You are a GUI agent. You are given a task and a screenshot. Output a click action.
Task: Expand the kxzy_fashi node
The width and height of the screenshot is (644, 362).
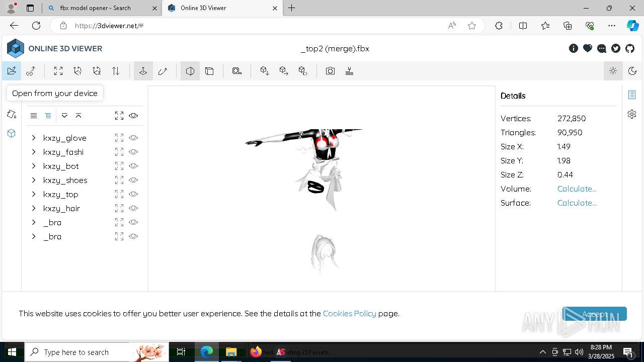[x=34, y=152]
